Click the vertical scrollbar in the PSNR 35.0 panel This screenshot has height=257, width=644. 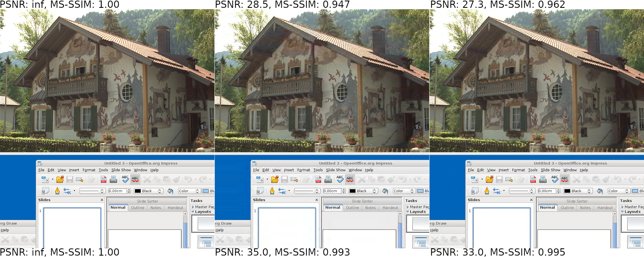(400, 230)
